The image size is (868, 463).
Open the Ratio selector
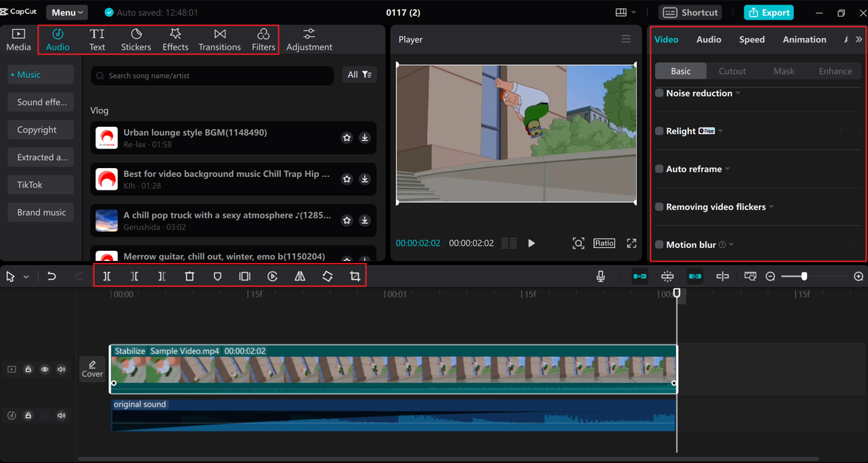[604, 243]
